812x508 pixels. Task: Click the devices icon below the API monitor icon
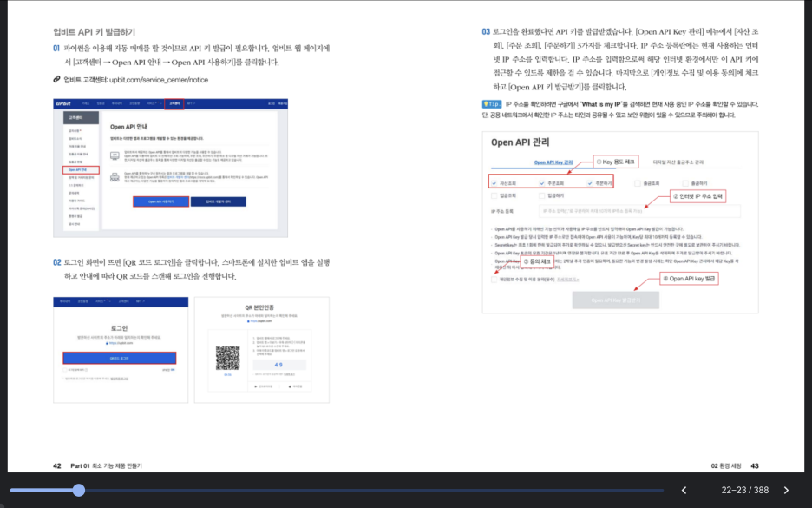click(x=115, y=177)
